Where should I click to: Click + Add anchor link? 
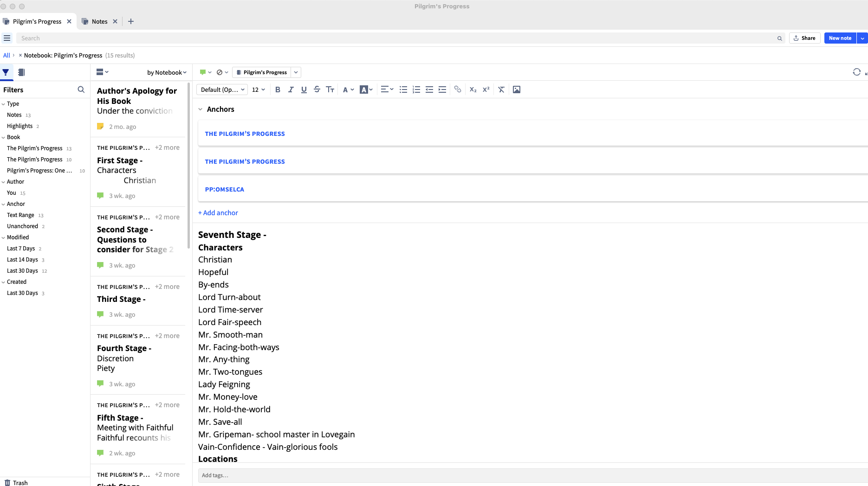(x=218, y=213)
